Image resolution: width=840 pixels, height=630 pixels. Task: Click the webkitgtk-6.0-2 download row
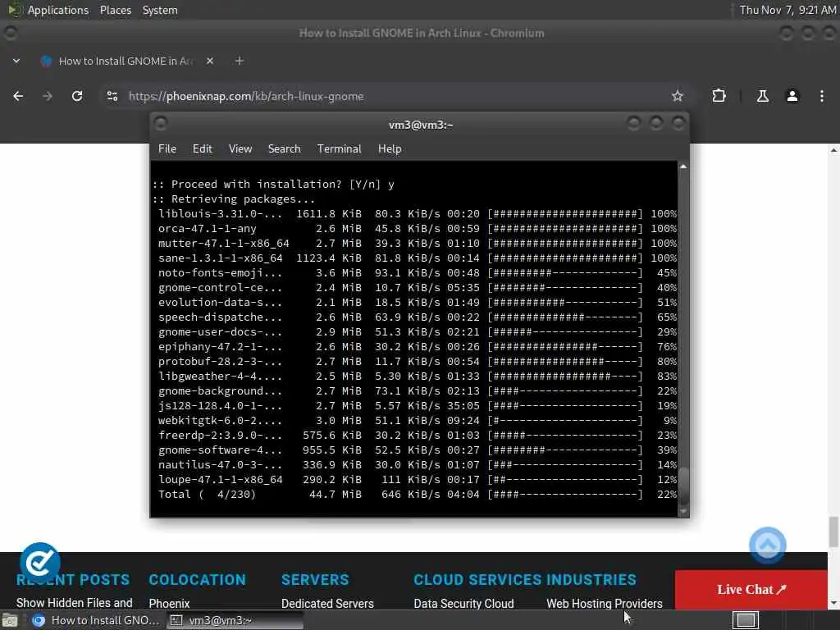point(417,421)
